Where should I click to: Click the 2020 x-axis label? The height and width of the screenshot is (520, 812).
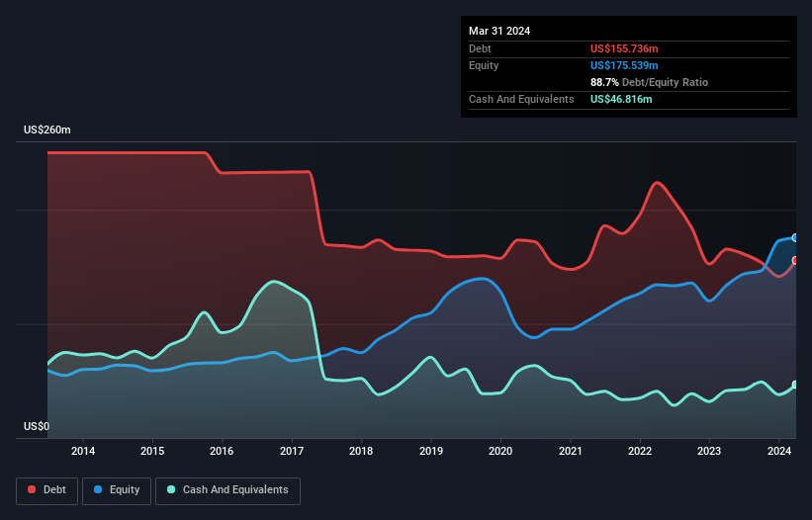point(500,451)
